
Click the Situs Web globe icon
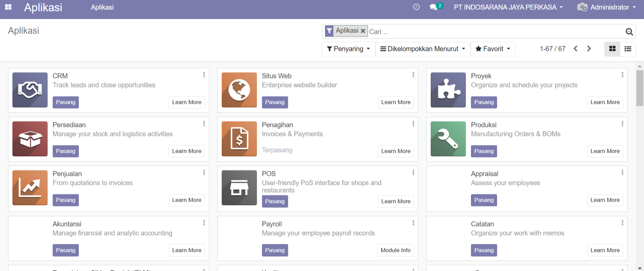[239, 90]
